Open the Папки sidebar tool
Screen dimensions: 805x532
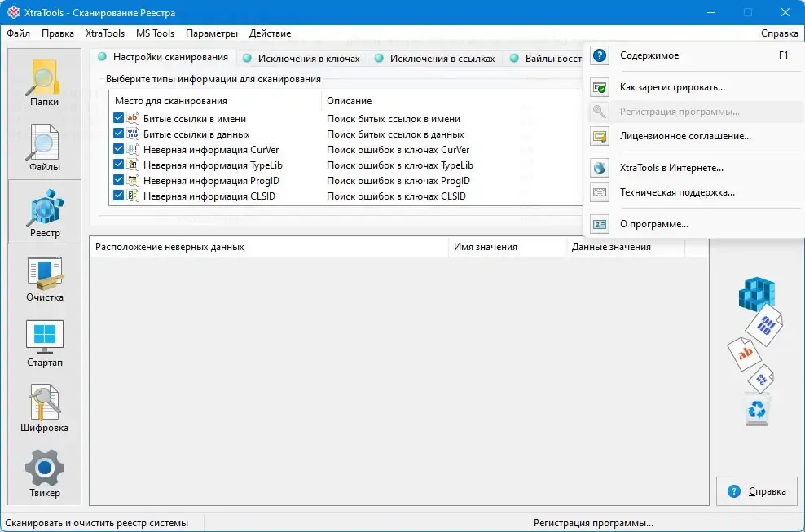[45, 82]
